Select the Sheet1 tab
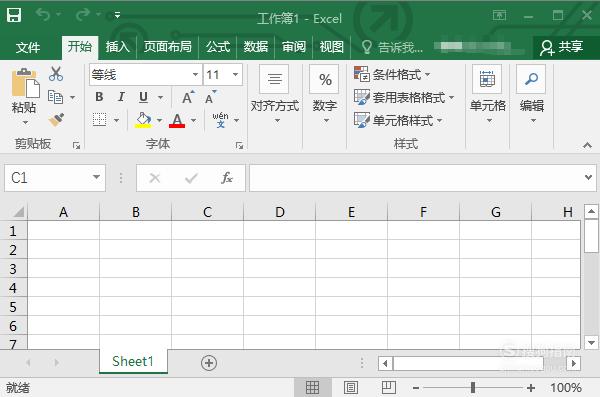This screenshot has height=397, width=600. pos(133,361)
